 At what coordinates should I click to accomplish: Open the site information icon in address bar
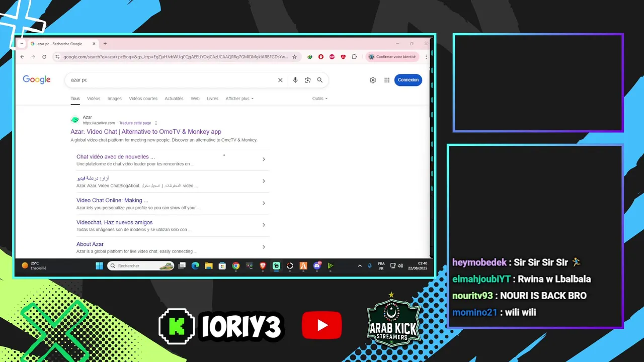point(57,57)
